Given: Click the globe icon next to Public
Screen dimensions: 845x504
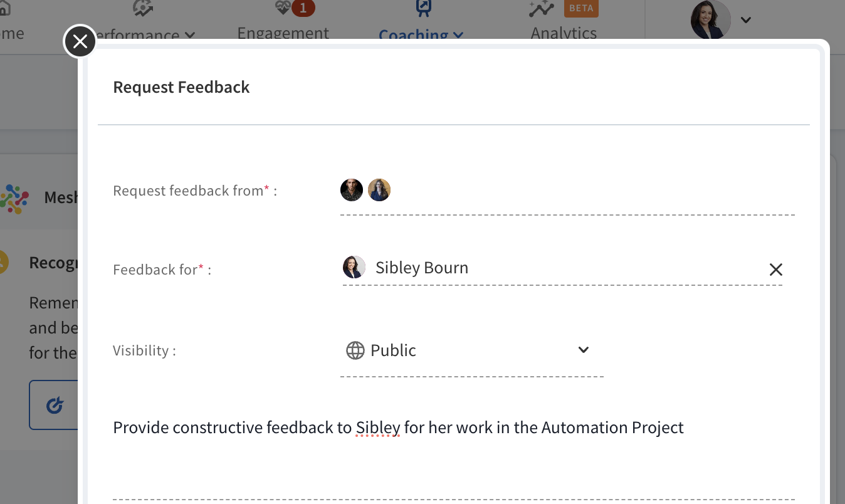Looking at the screenshot, I should pos(355,350).
